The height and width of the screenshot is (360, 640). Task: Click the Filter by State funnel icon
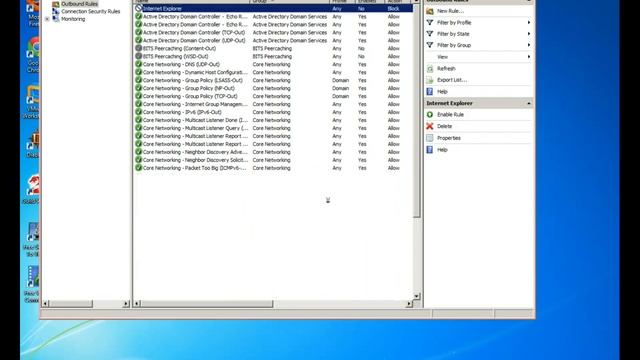430,34
